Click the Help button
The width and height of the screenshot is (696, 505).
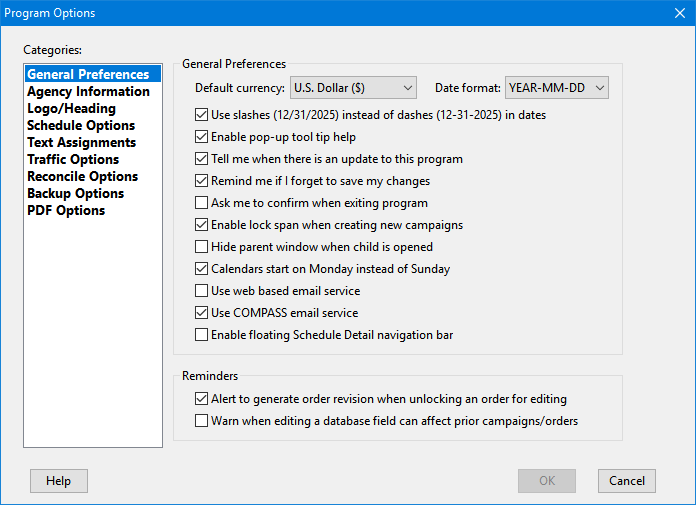tap(59, 481)
